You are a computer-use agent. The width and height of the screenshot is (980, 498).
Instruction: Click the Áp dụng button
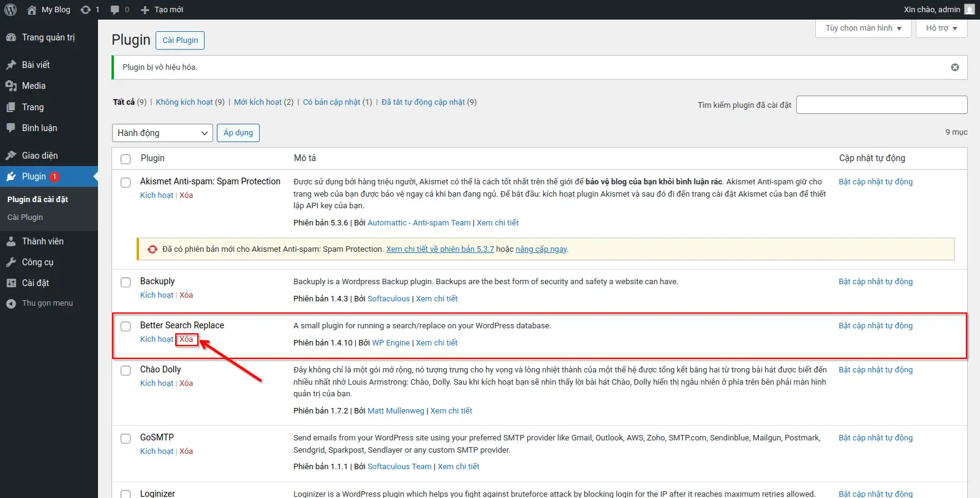coord(238,133)
